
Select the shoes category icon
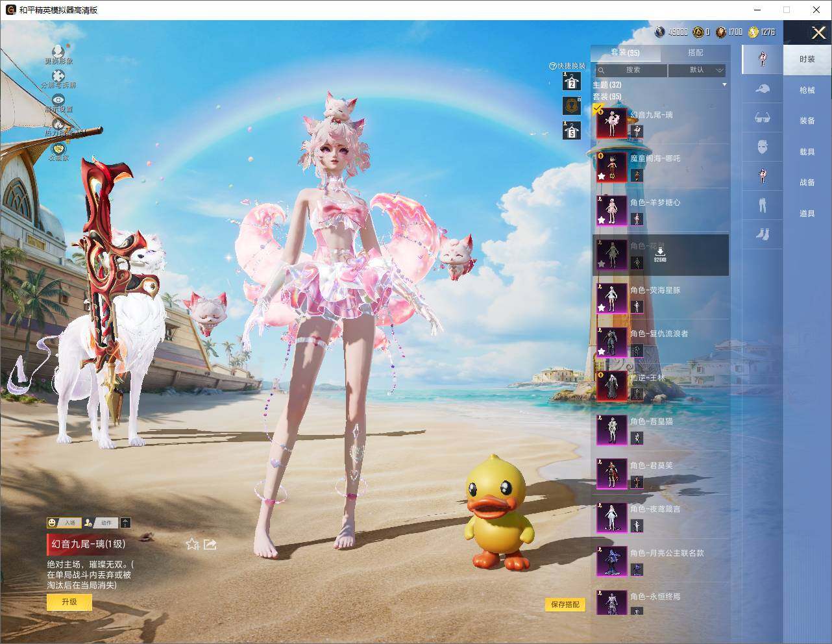click(763, 234)
